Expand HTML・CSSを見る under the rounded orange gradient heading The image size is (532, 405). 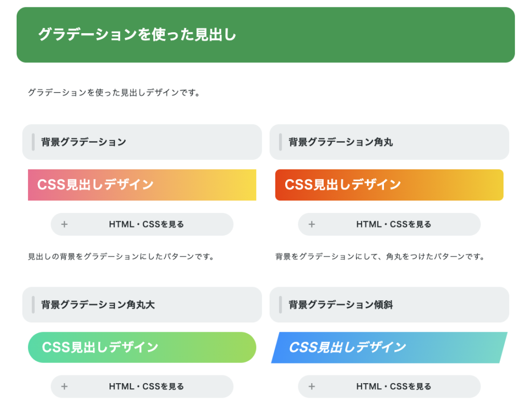click(x=389, y=224)
